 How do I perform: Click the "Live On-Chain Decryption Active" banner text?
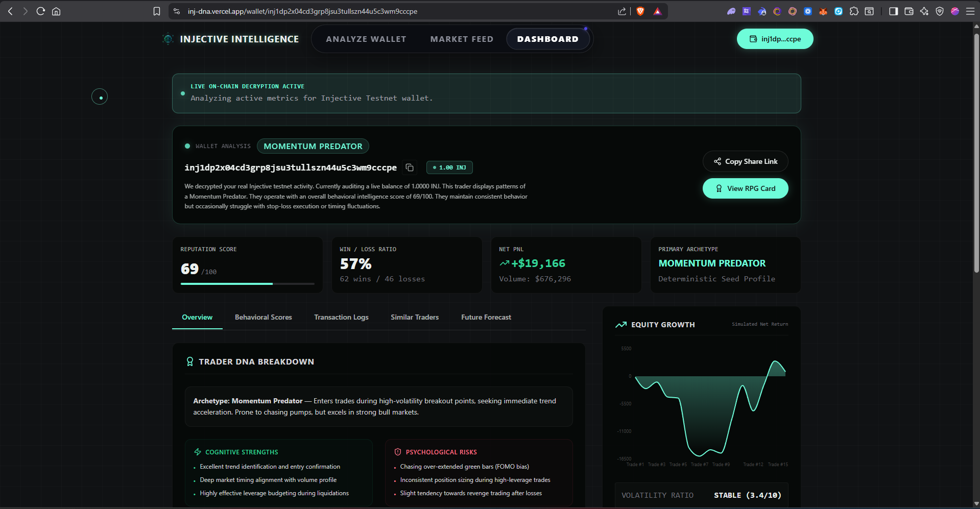tap(248, 86)
